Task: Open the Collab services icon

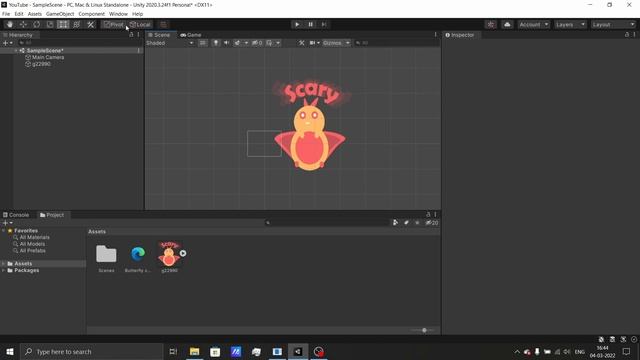Action: coord(491,24)
